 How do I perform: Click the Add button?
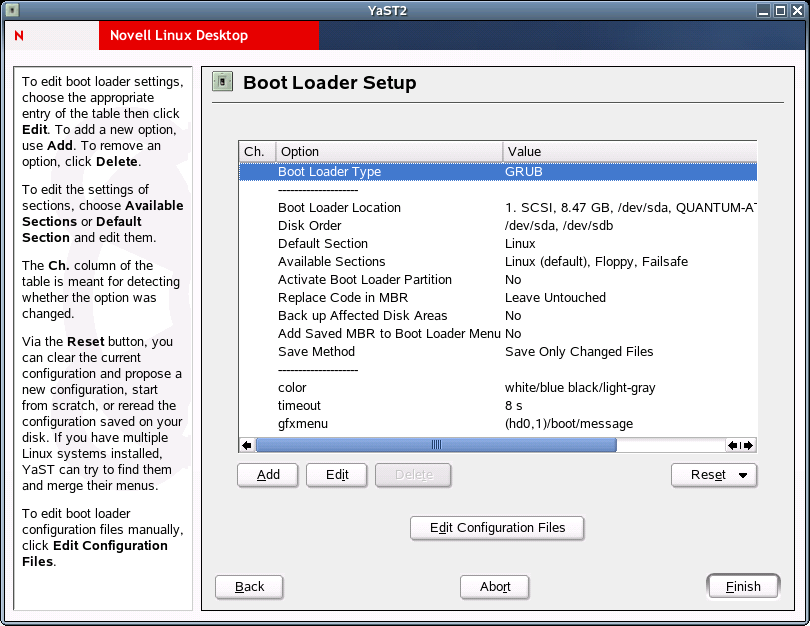click(268, 475)
